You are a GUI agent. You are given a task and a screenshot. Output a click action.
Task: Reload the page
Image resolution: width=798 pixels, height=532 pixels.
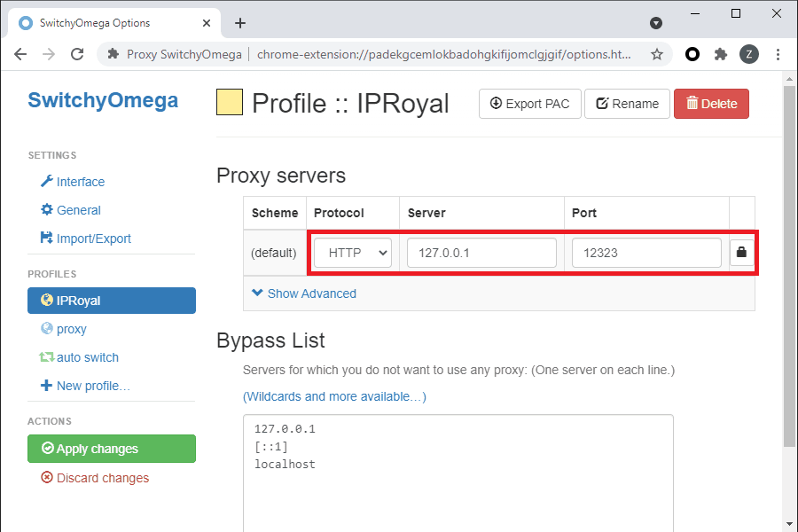point(77,54)
